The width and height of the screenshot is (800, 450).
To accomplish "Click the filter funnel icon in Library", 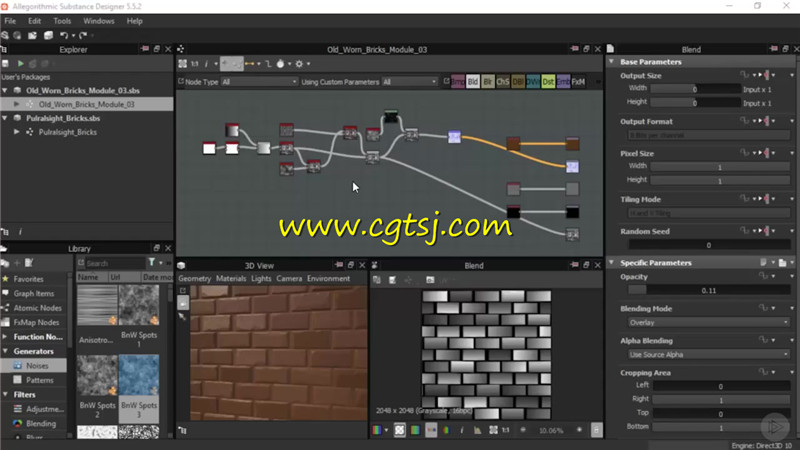I will [x=152, y=263].
